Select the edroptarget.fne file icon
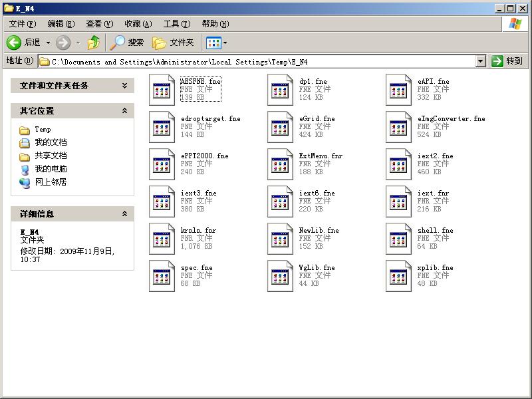Image resolution: width=532 pixels, height=399 pixels. point(162,127)
